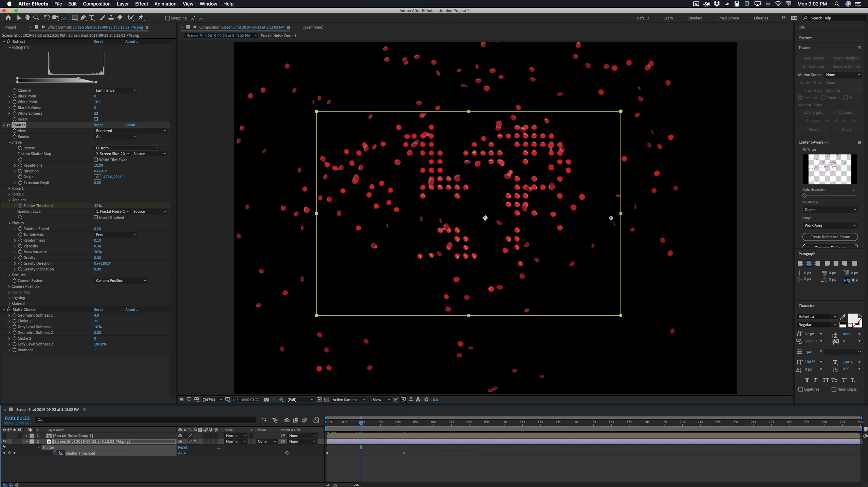868x487 pixels.
Task: Select the Zoom tool in toolbar
Action: pyautogui.click(x=36, y=18)
